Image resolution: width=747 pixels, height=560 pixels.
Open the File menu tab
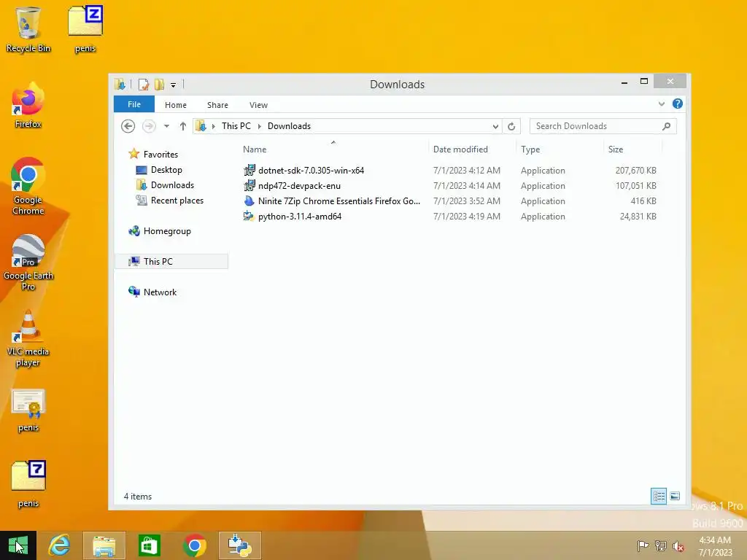[x=134, y=104]
